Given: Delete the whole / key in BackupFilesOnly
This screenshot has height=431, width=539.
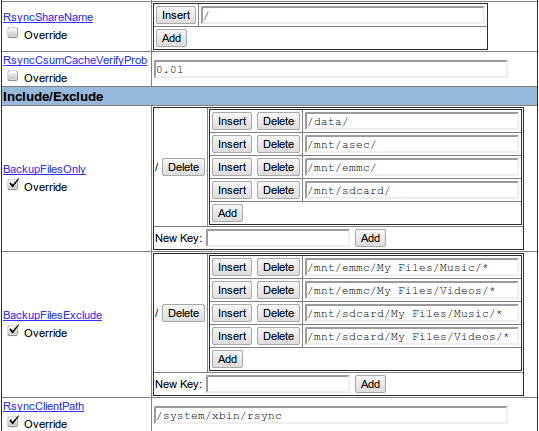Looking at the screenshot, I should tap(184, 167).
